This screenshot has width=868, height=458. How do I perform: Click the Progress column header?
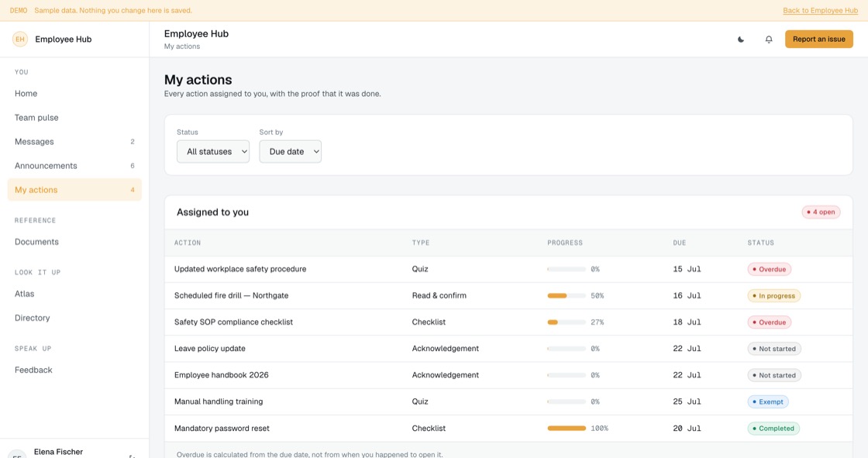565,243
